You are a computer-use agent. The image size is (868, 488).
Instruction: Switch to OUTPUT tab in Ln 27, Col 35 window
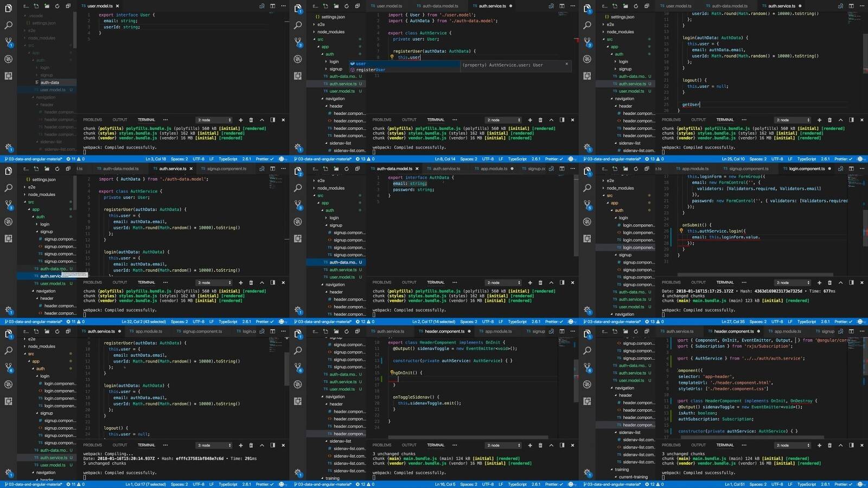point(698,282)
